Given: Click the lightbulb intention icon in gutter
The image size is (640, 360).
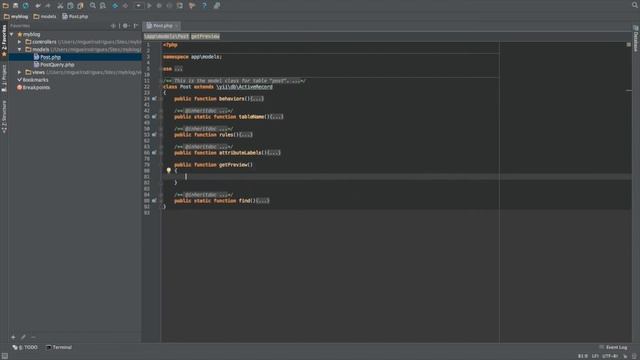Looking at the screenshot, I should click(x=169, y=171).
